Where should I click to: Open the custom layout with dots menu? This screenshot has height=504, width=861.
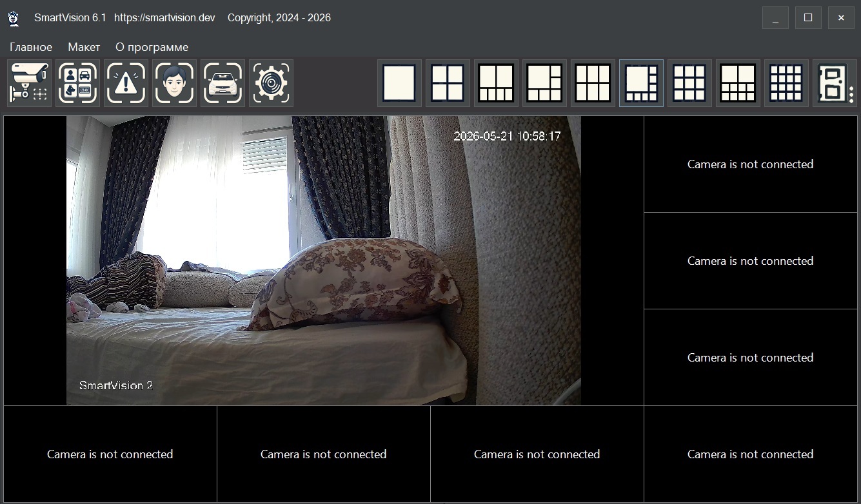tap(835, 83)
